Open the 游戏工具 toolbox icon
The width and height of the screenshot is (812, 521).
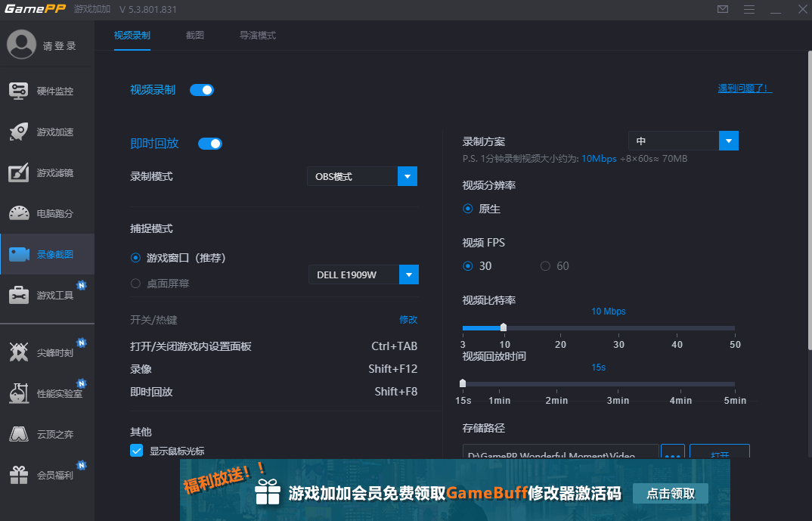pos(19,295)
